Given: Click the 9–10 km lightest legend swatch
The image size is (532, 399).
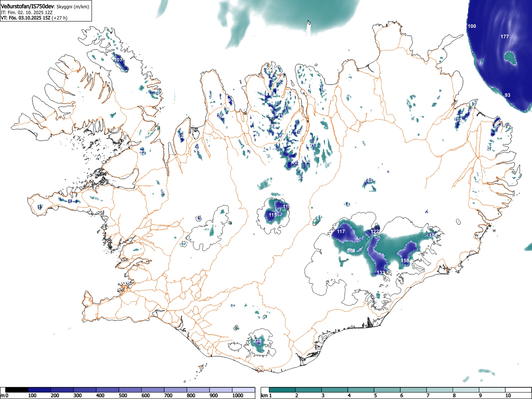Looking at the screenshot, I should coord(493,390).
